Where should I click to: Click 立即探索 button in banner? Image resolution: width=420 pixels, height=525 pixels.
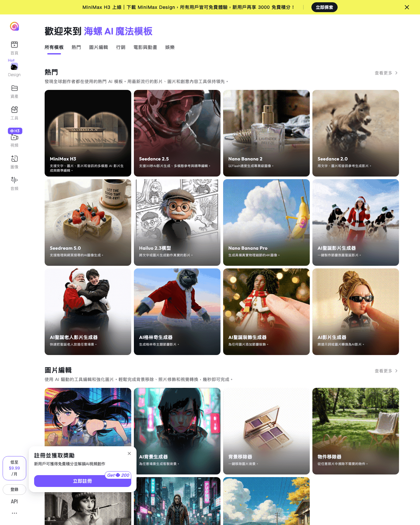(x=324, y=7)
